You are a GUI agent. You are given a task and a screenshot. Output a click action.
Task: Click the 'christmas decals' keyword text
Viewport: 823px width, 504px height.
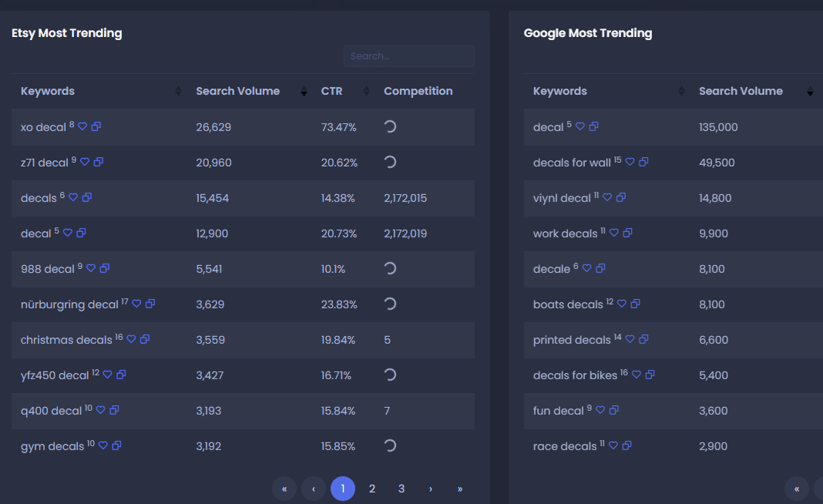66,340
